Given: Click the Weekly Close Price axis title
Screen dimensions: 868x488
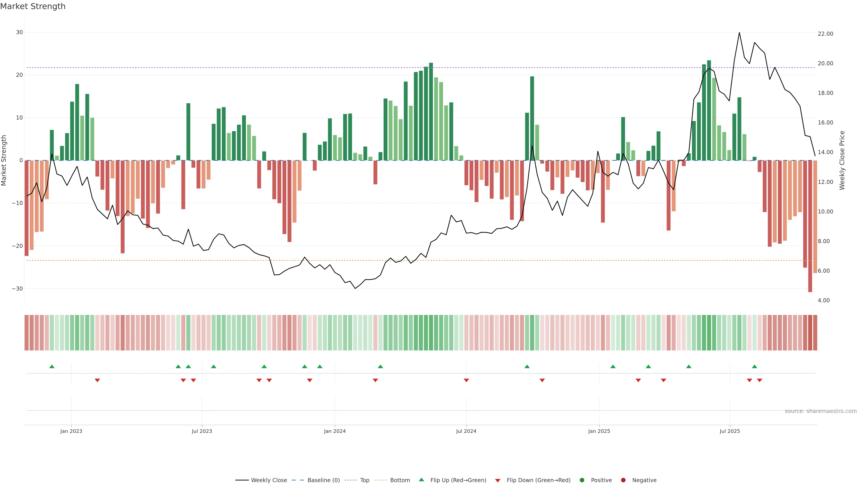Looking at the screenshot, I should coord(842,160).
